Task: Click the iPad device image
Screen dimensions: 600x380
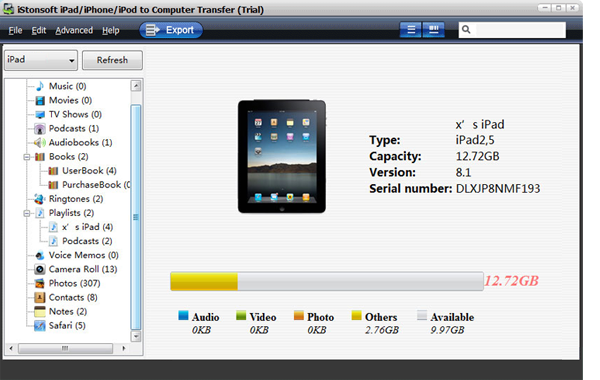Action: [282, 157]
